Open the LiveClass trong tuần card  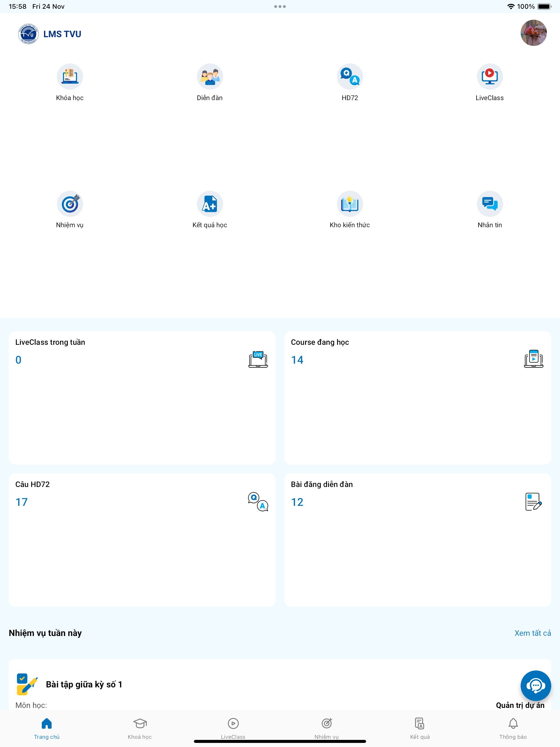(x=142, y=398)
